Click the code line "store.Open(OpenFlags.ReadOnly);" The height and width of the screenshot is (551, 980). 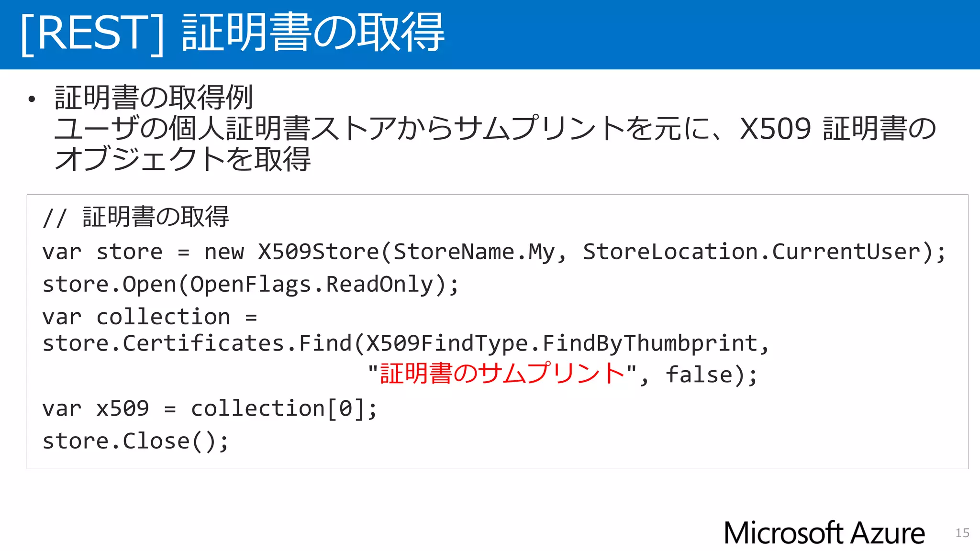pyautogui.click(x=251, y=285)
